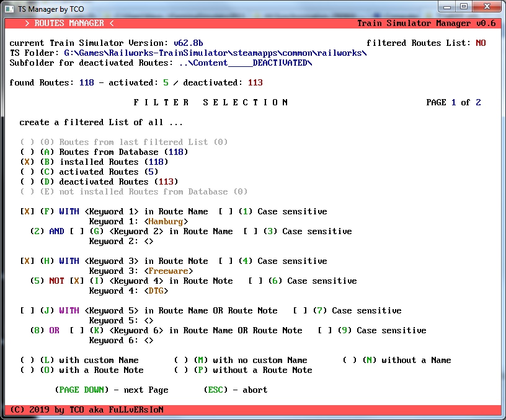This screenshot has width=506, height=420.
Task: Toggle checkbox (I) Keyword 4 in Route Note
Action: click(x=77, y=281)
